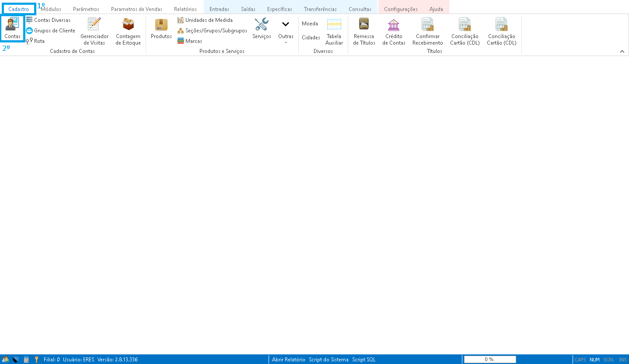Open the Marcas registration

[190, 41]
